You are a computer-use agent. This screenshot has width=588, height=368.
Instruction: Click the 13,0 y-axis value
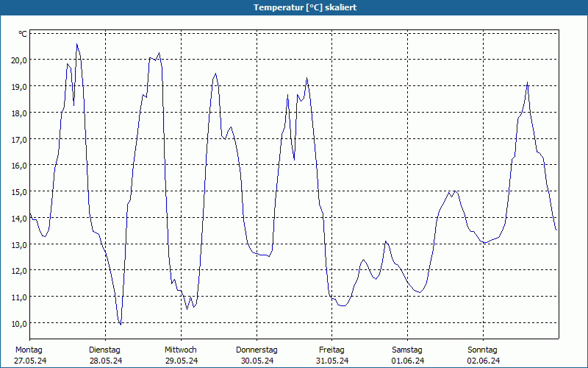click(19, 244)
